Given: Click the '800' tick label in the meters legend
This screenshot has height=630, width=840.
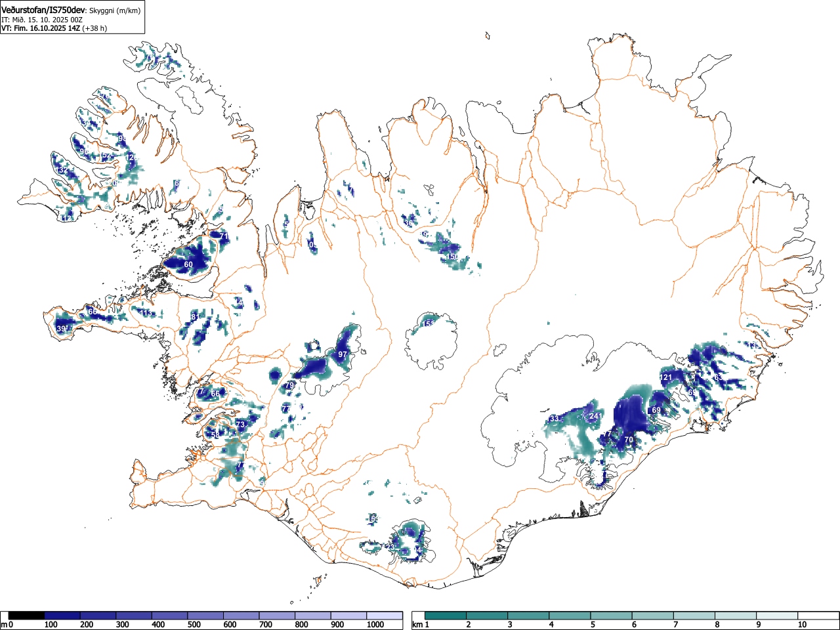Looking at the screenshot, I should click(x=301, y=625).
